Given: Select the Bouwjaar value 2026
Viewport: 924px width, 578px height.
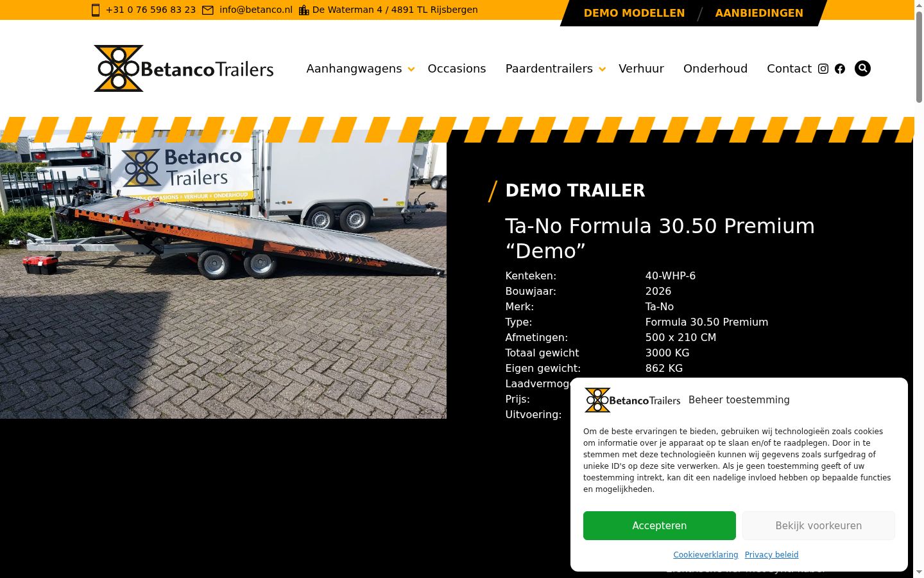Looking at the screenshot, I should (x=658, y=291).
